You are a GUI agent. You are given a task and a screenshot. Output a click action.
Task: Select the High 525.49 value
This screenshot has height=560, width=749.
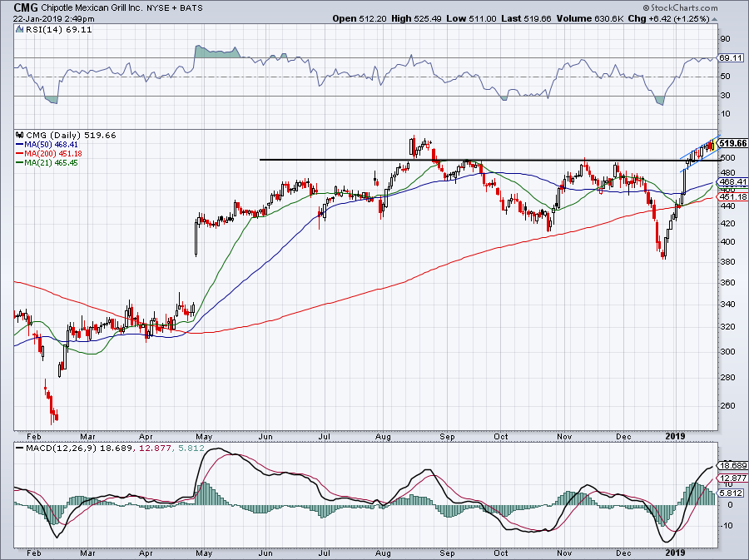pos(417,18)
